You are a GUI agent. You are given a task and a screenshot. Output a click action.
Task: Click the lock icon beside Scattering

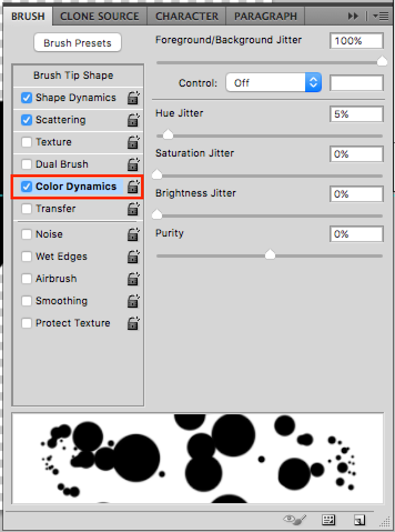tap(133, 120)
